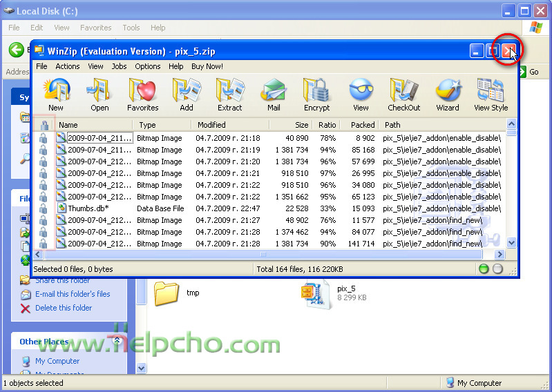Click the bitmap icon for the 40 890 size file
The height and width of the screenshot is (392, 552).
click(x=61, y=138)
